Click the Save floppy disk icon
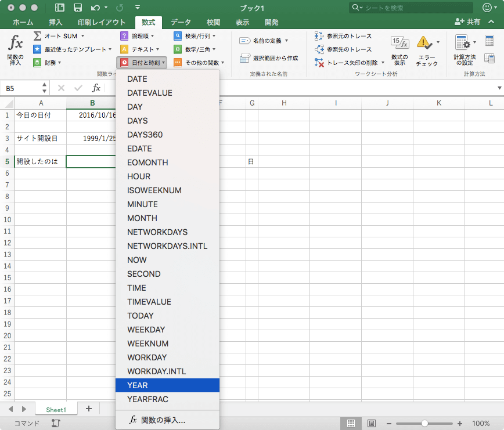Image resolution: width=504 pixels, height=430 pixels. tap(78, 8)
